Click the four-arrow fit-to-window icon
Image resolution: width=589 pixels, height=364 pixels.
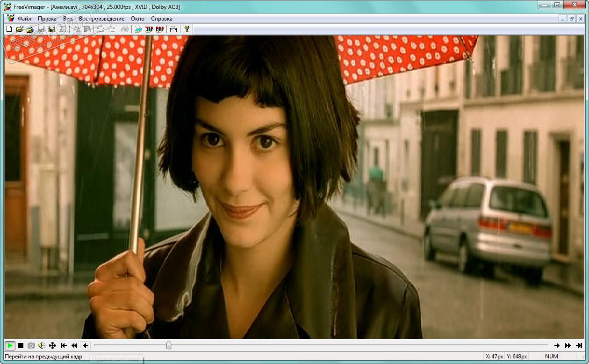(52, 345)
